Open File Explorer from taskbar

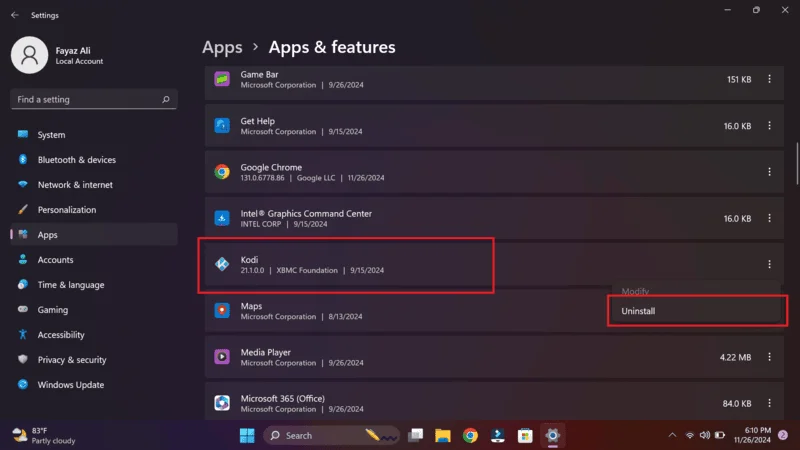[x=443, y=435]
